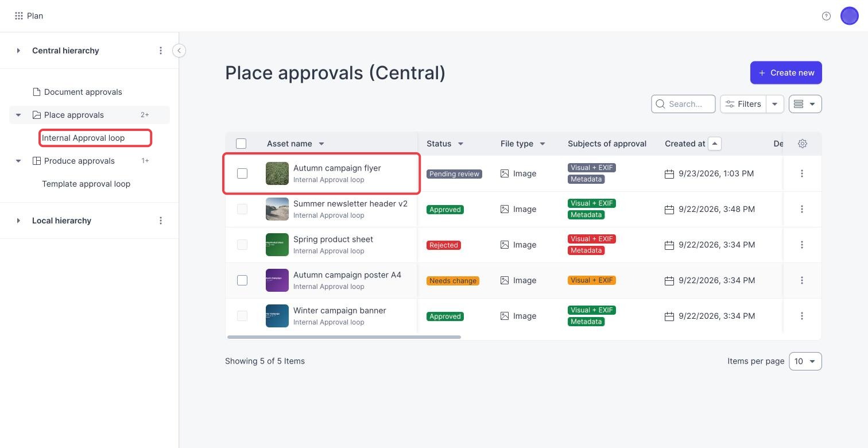The image size is (868, 448).
Task: Open the help question mark icon
Action: pyautogui.click(x=826, y=16)
